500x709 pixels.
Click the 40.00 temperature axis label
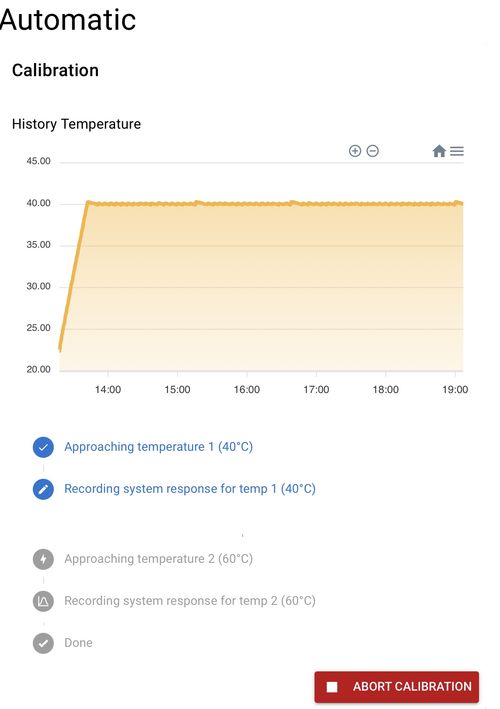[38, 203]
